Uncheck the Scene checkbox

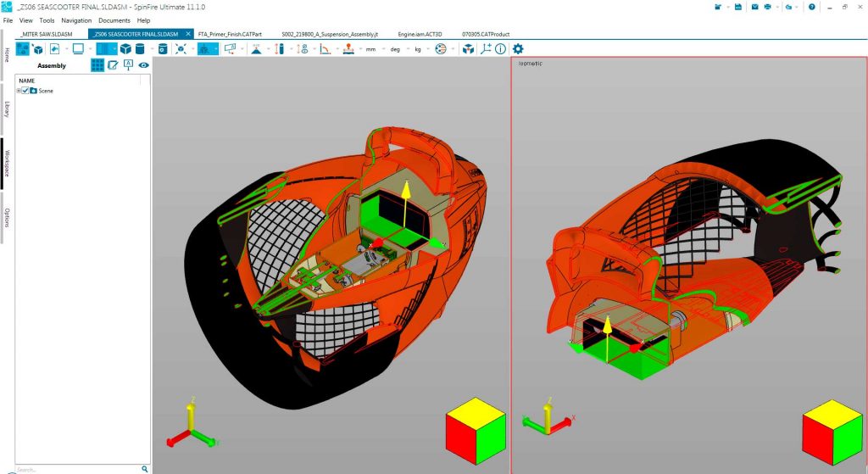pos(25,90)
